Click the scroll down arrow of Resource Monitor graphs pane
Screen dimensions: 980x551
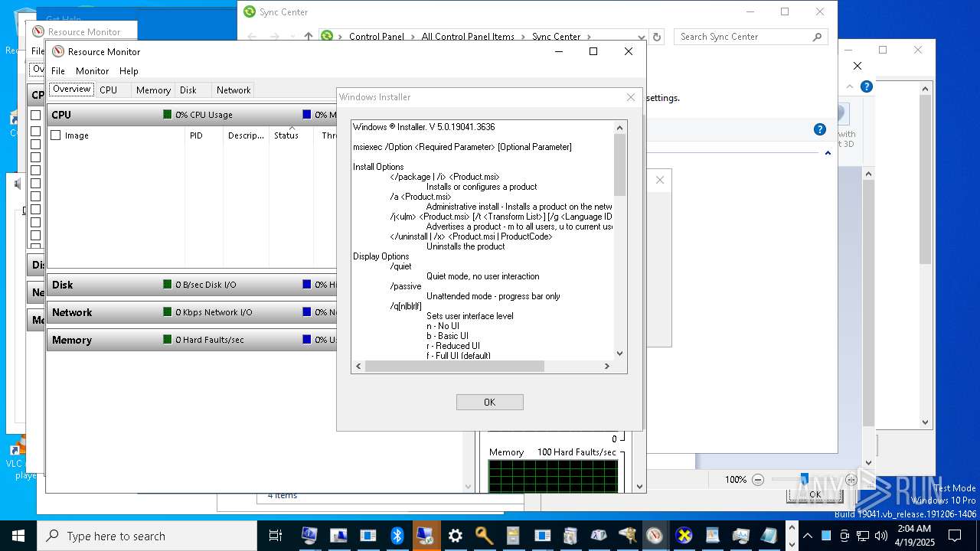click(x=640, y=486)
